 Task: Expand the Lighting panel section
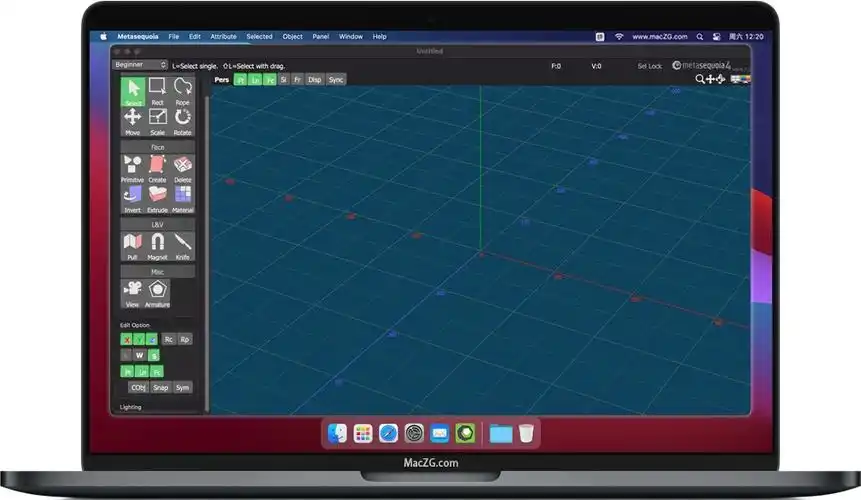[x=131, y=407]
